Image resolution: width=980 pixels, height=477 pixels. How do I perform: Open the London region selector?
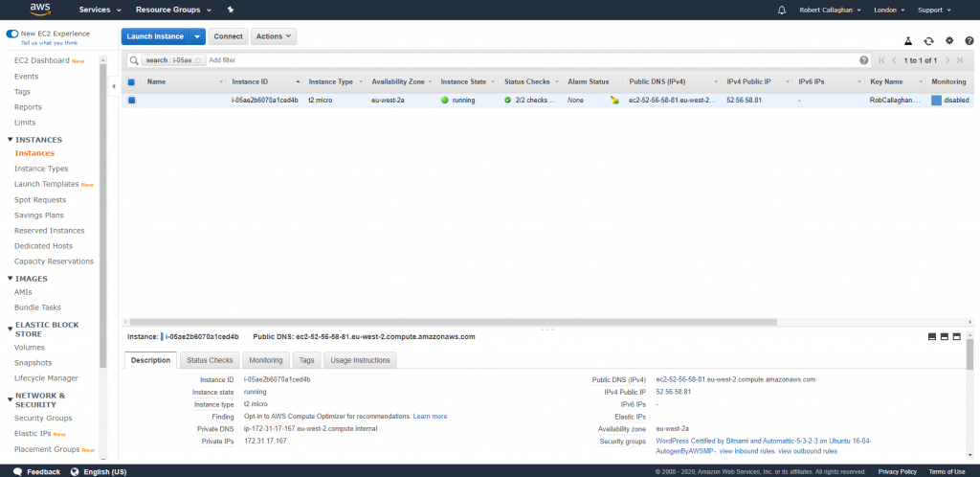tap(888, 10)
